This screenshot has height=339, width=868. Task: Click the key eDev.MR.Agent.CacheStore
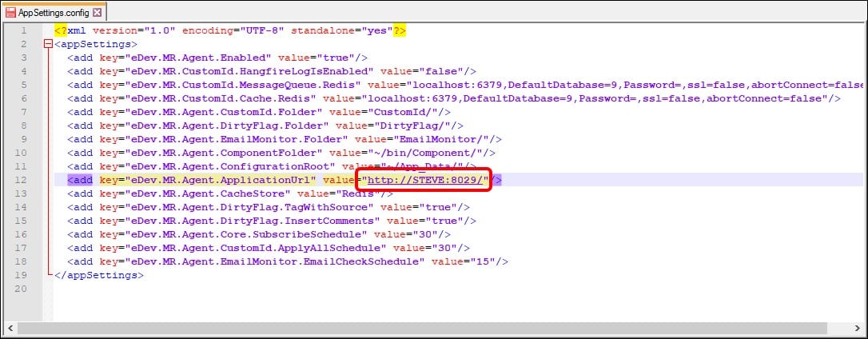pyautogui.click(x=209, y=193)
